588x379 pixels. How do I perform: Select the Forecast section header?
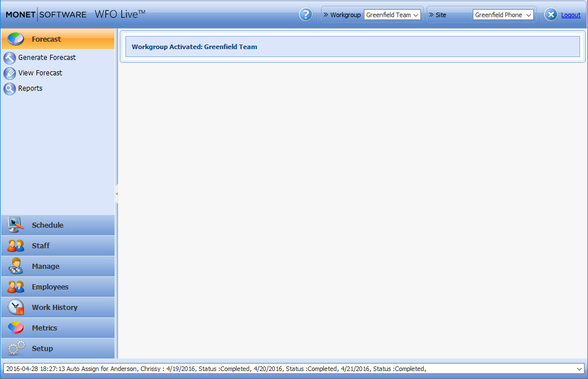click(x=47, y=39)
